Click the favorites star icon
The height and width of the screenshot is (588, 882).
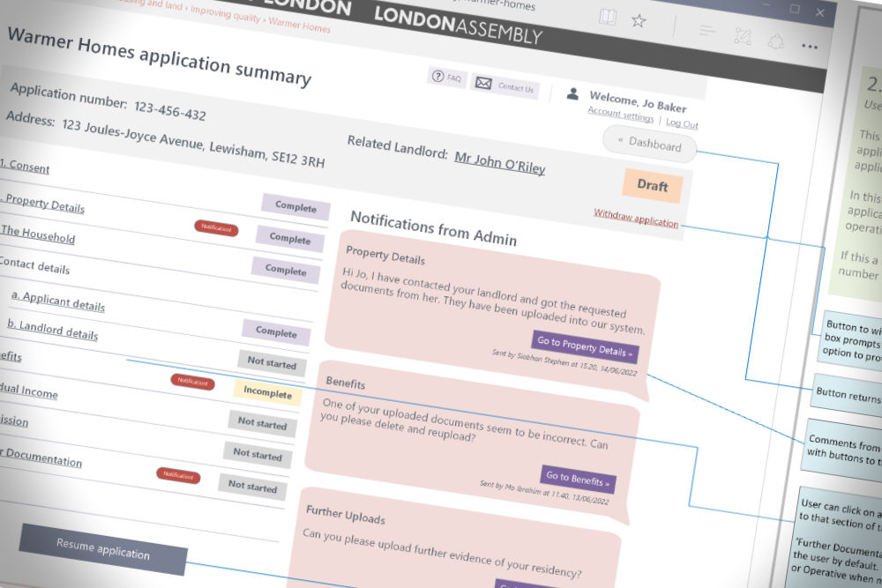639,20
